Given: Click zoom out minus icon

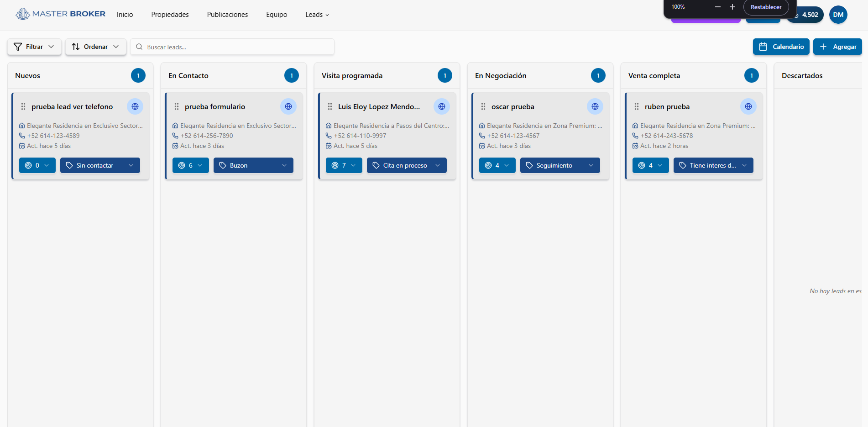Looking at the screenshot, I should click(718, 7).
